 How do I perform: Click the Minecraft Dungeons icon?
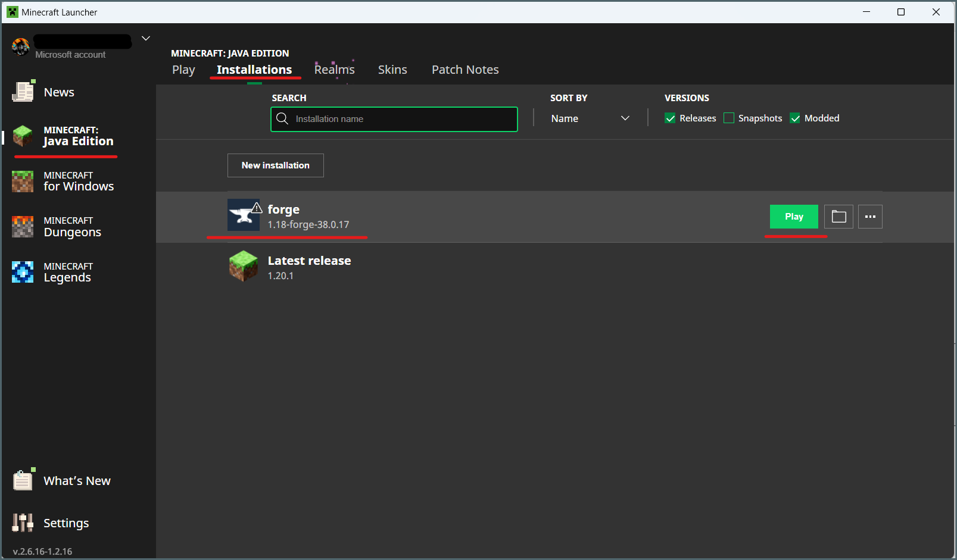(x=23, y=227)
